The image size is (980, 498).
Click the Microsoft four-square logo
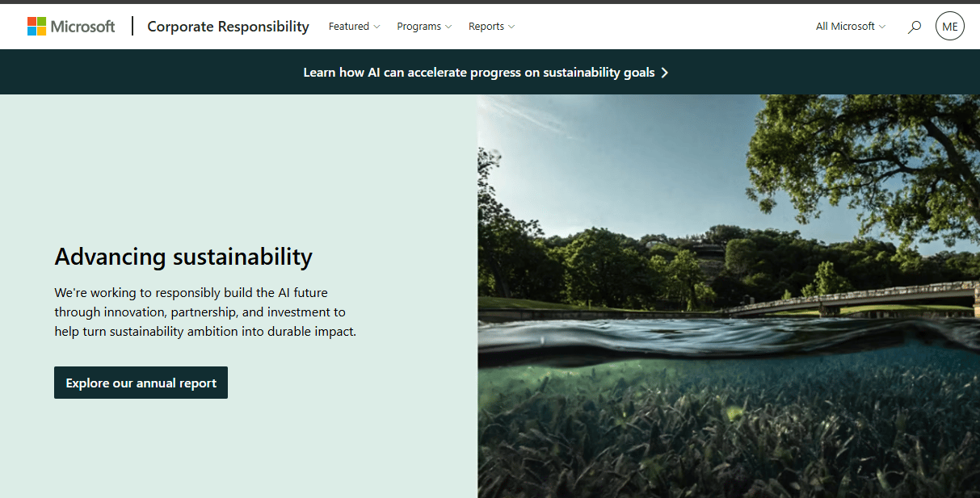(x=36, y=27)
